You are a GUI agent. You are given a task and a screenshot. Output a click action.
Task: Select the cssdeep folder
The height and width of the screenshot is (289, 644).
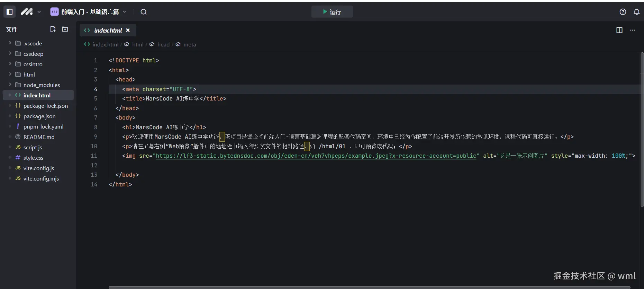pos(38,54)
